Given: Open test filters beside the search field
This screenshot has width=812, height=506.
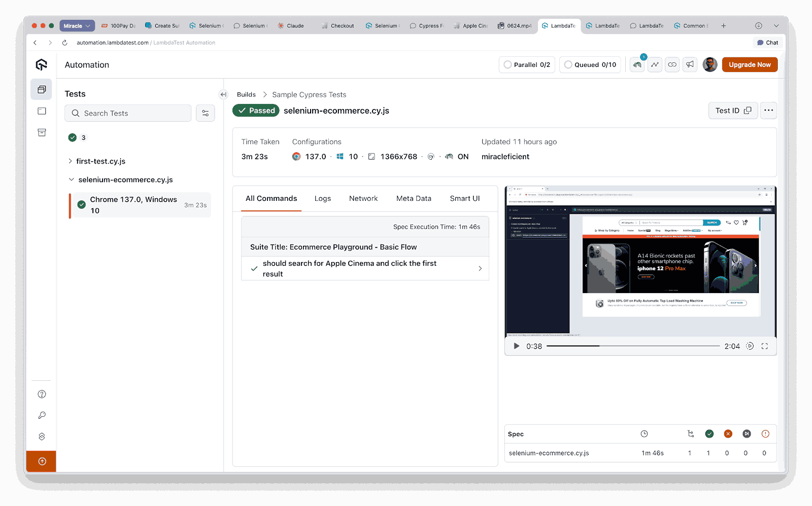Looking at the screenshot, I should [x=205, y=113].
